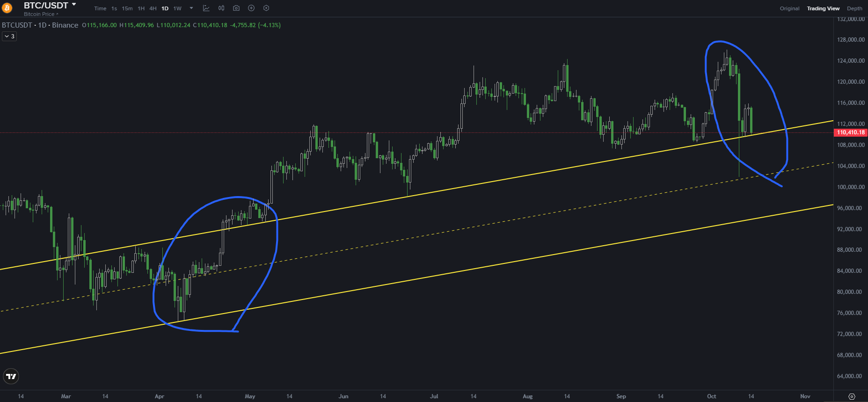Click the plus circle icon in toolbar
Screen dimensions: 868x402
tap(251, 8)
